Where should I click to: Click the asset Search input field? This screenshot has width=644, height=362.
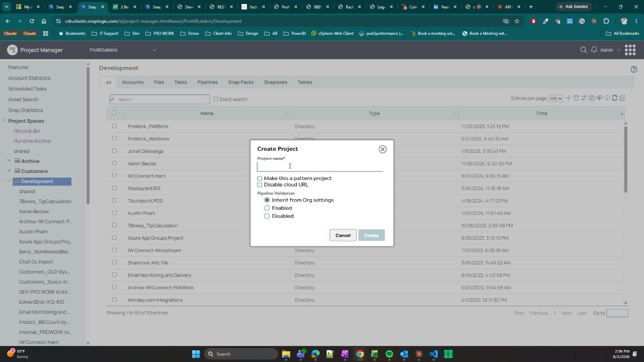coord(159,100)
